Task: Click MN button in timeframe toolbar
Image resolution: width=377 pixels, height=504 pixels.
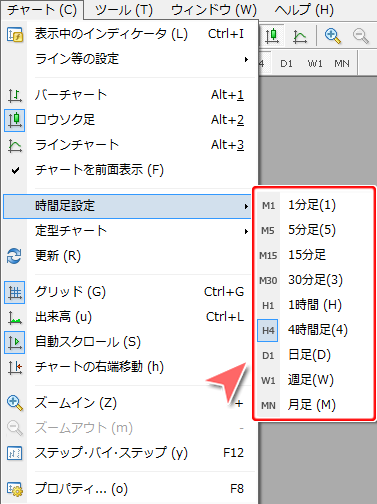Action: (x=342, y=63)
